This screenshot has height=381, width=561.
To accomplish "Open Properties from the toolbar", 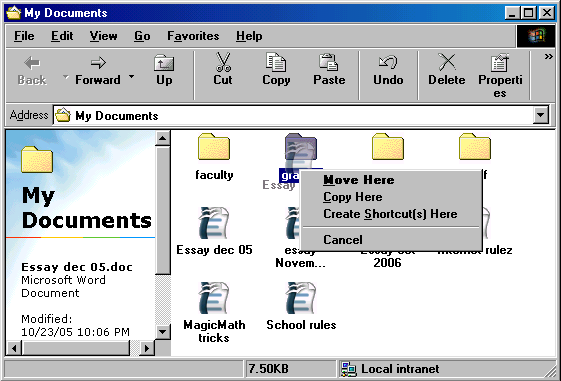I will [x=500, y=75].
